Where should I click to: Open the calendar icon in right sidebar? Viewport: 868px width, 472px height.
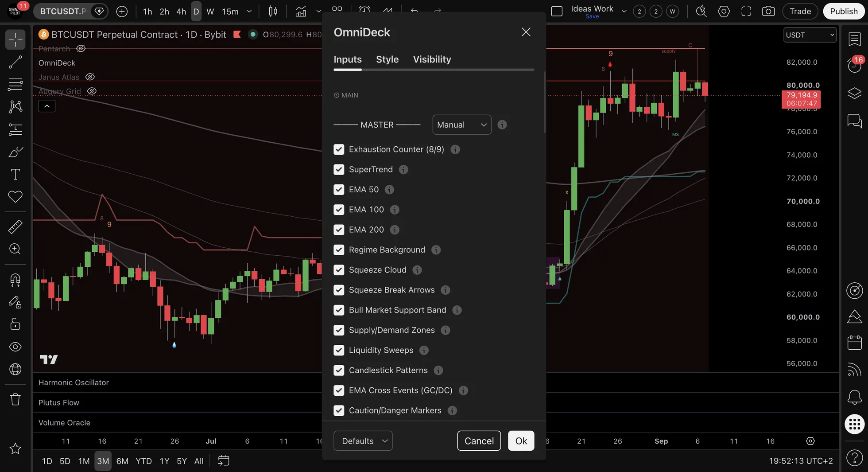point(854,343)
